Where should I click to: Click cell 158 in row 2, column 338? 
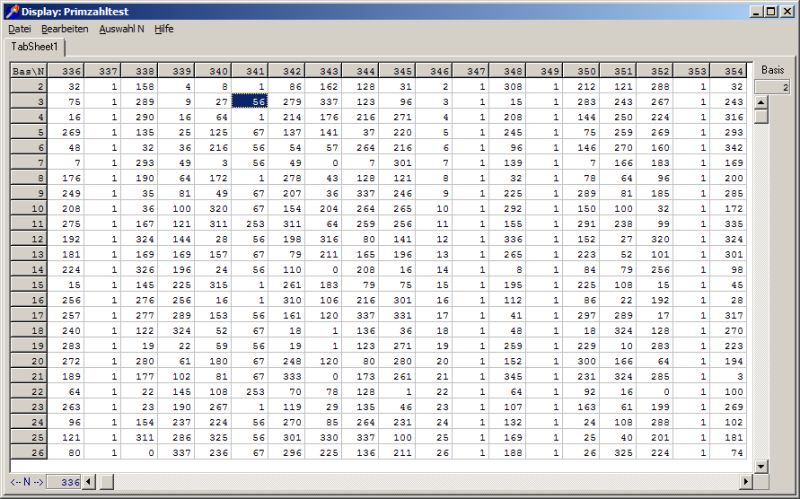[139, 86]
